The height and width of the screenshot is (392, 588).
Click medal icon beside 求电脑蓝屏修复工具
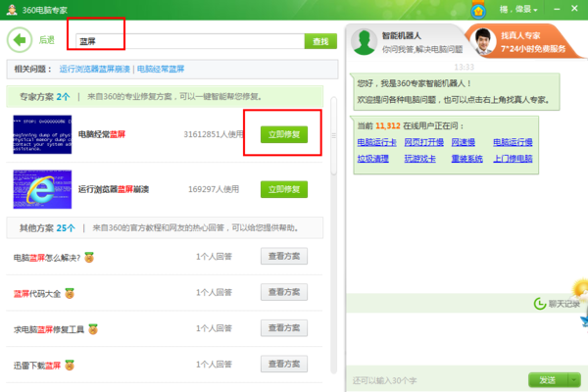[x=93, y=329]
